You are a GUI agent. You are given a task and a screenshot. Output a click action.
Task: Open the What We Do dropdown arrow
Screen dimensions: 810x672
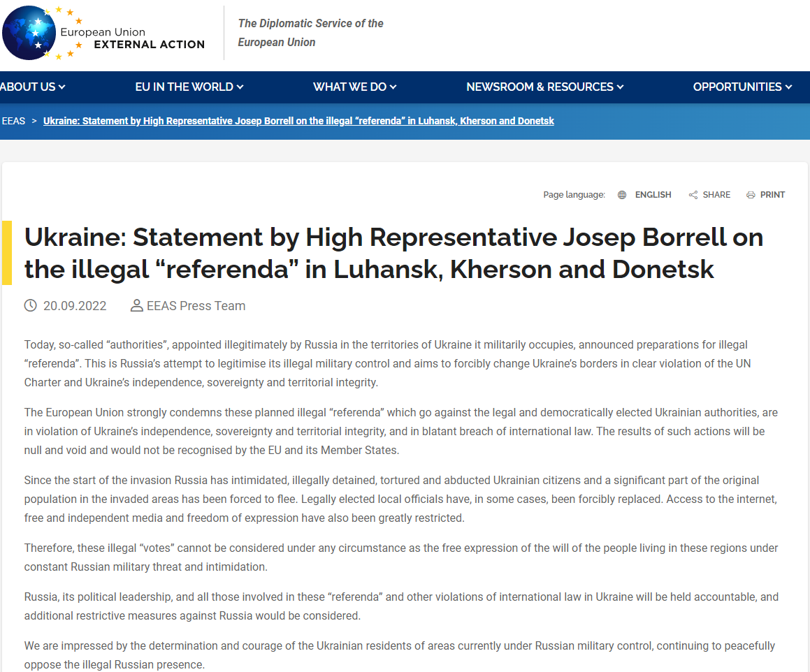393,87
